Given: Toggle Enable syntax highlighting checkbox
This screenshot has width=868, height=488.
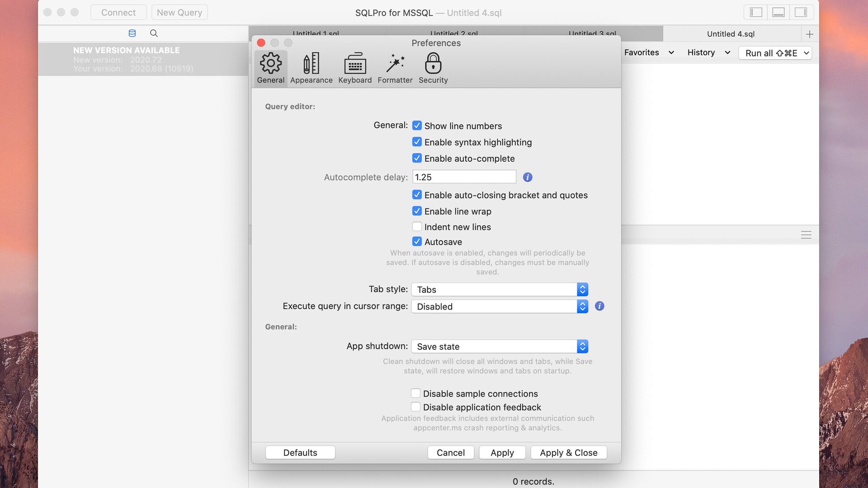Looking at the screenshot, I should (x=417, y=142).
